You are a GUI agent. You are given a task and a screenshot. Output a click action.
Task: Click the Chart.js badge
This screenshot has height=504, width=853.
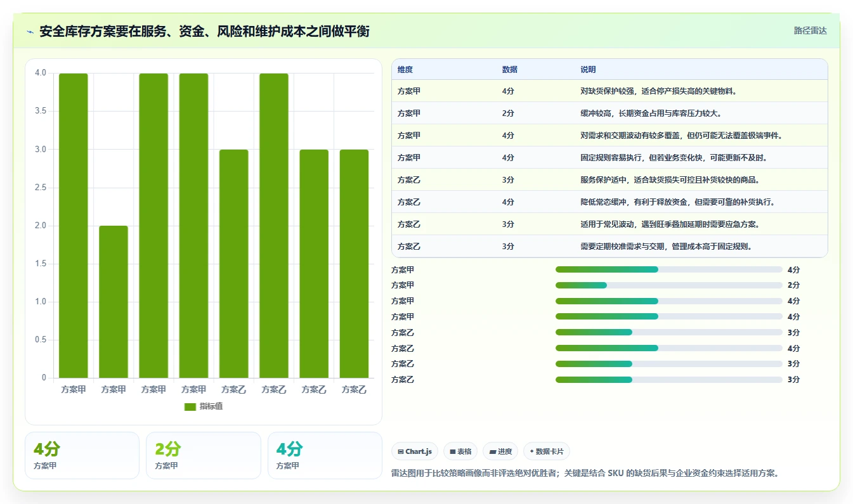(x=415, y=451)
